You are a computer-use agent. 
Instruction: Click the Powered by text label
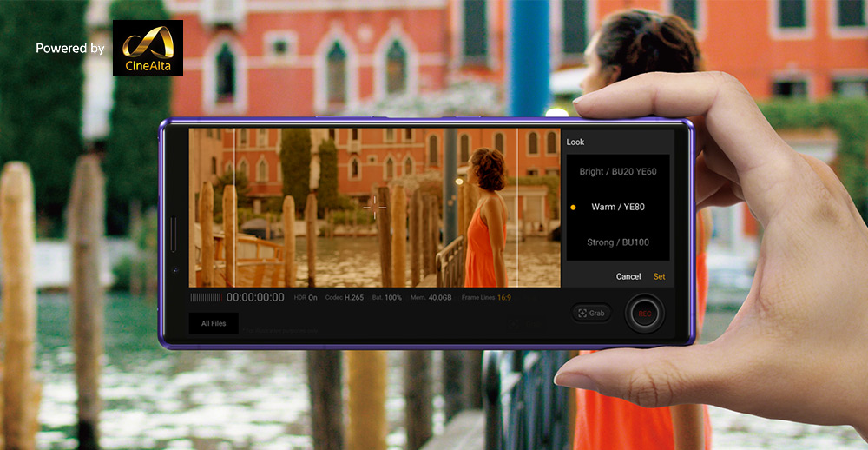pyautogui.click(x=69, y=49)
